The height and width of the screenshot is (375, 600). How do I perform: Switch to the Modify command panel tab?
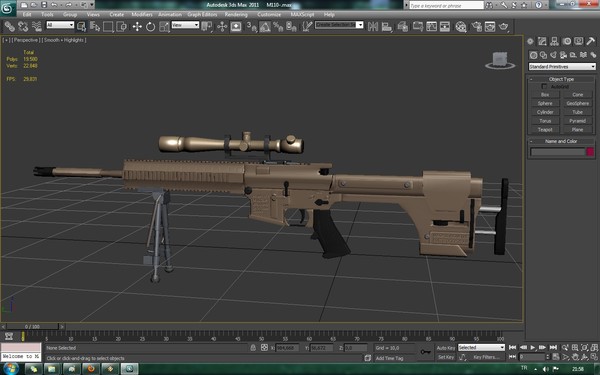tap(542, 41)
